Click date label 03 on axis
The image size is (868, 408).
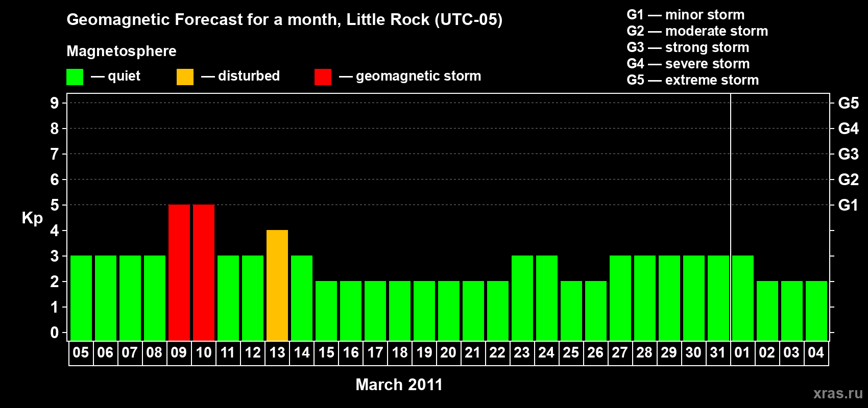coord(791,352)
